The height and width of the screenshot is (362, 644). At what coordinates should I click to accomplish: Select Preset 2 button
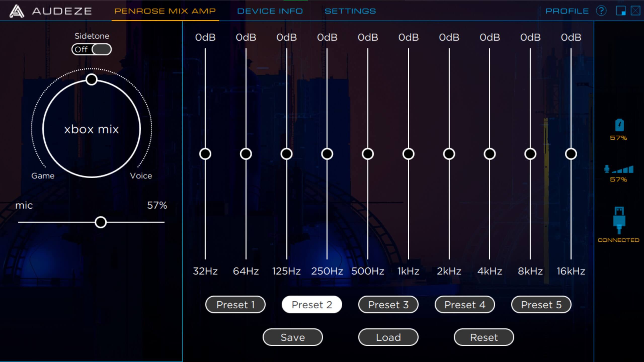(x=312, y=305)
